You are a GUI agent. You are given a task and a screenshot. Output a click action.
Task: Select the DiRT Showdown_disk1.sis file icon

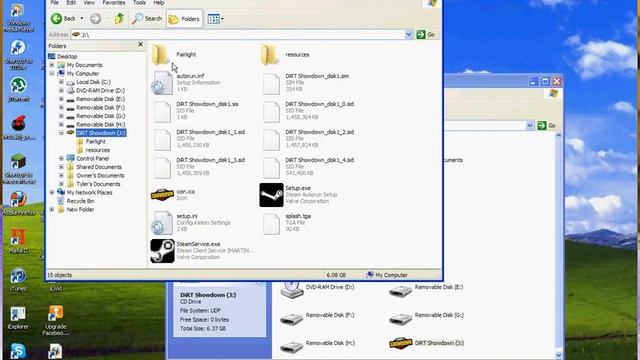[x=162, y=111]
